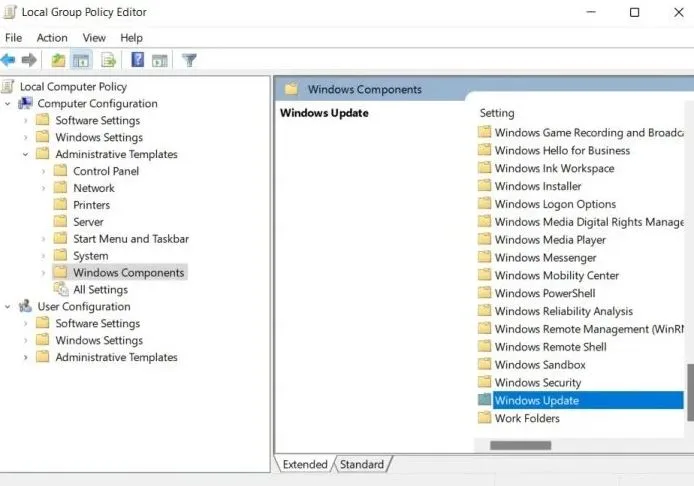694x486 pixels.
Task: Collapse Administrative Templates under Computer Configuration
Action: (25, 154)
